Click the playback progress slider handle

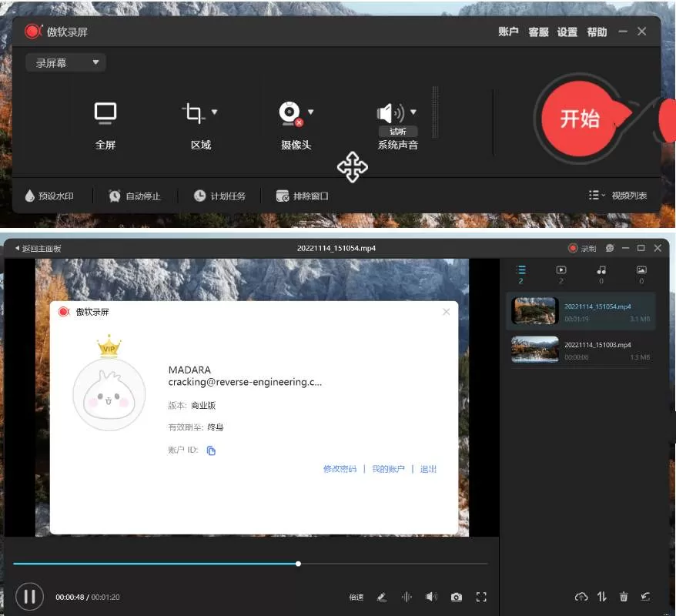click(x=298, y=564)
